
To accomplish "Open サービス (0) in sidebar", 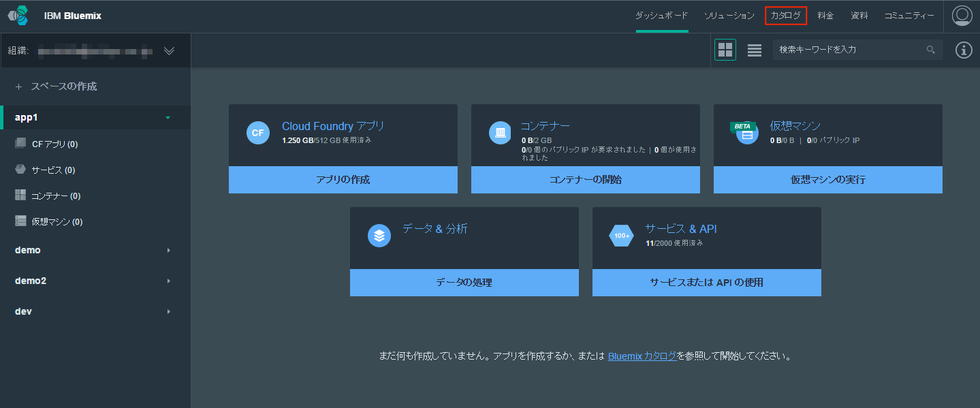I will pyautogui.click(x=53, y=170).
